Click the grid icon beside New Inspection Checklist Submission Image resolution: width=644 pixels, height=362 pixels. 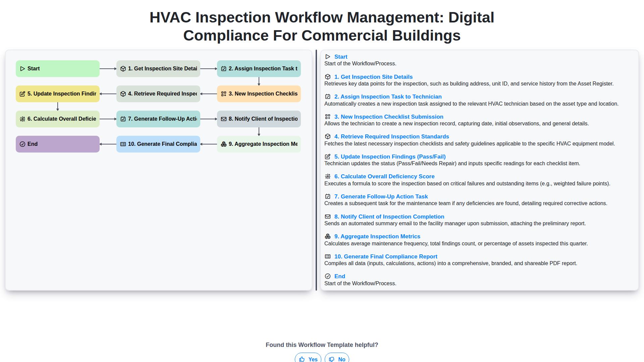(x=328, y=117)
